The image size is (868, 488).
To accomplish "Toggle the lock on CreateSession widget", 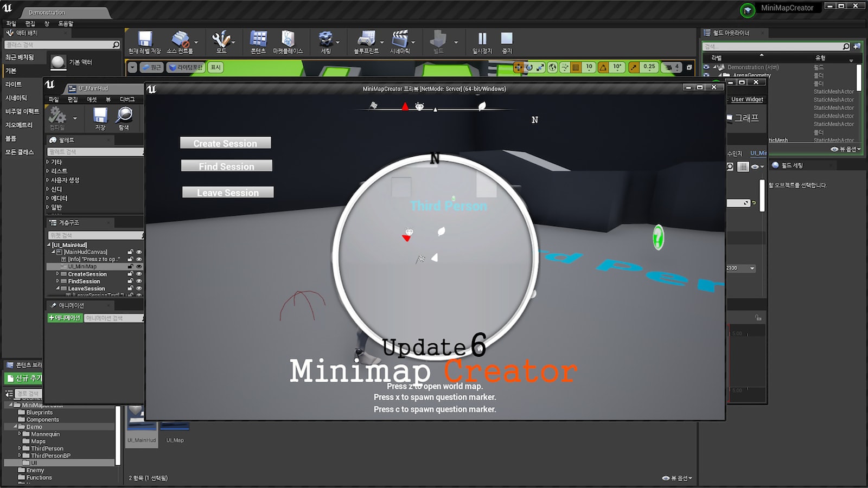I will [131, 274].
